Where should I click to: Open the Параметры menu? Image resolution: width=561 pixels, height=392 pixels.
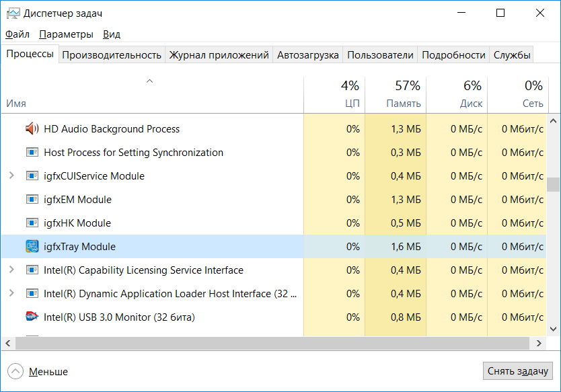pos(66,34)
